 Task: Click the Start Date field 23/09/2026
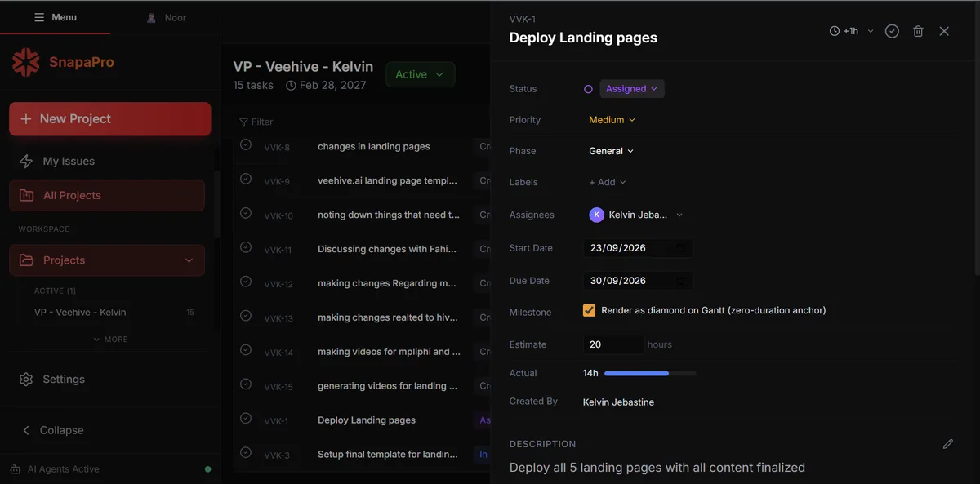tap(638, 248)
